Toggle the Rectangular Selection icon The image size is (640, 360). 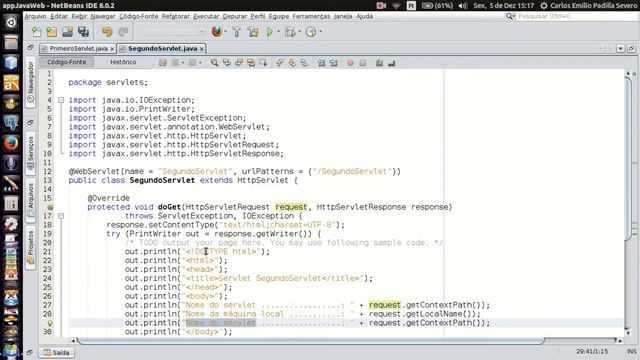[263, 63]
